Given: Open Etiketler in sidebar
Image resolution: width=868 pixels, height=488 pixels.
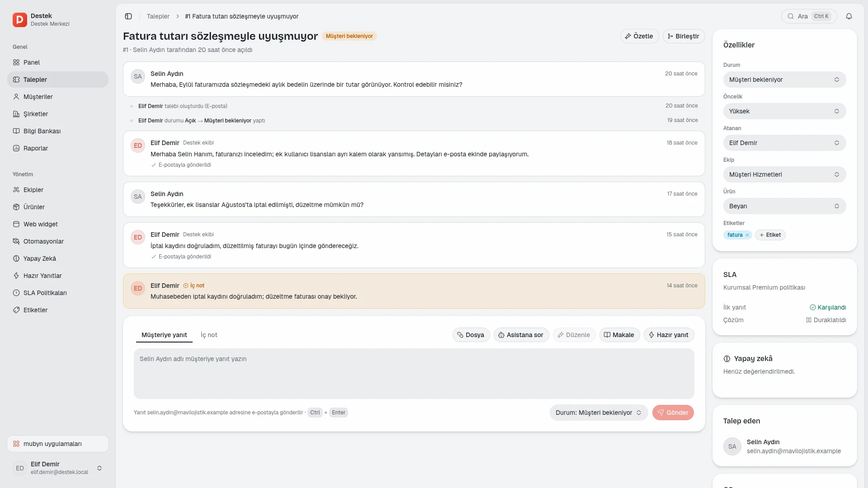Looking at the screenshot, I should 58,310.
